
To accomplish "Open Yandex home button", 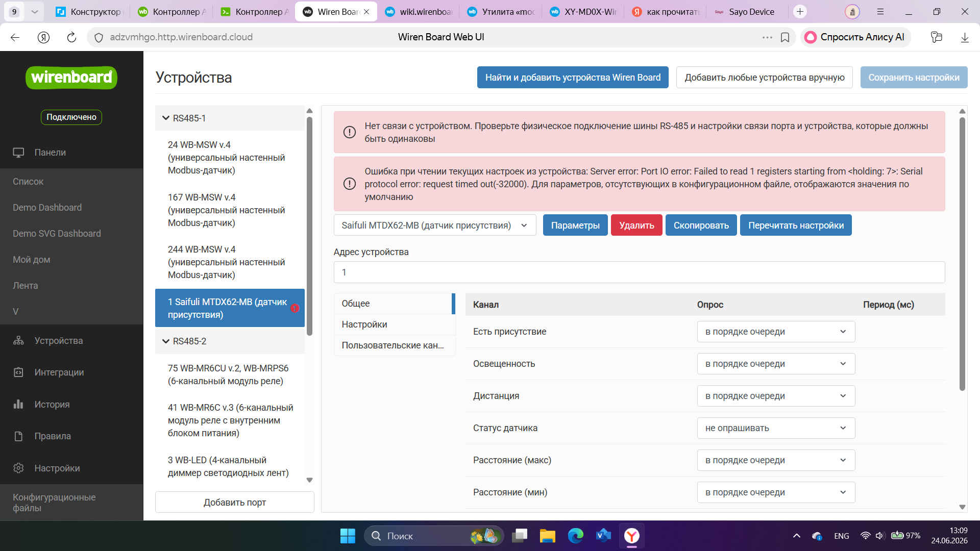I will point(43,37).
